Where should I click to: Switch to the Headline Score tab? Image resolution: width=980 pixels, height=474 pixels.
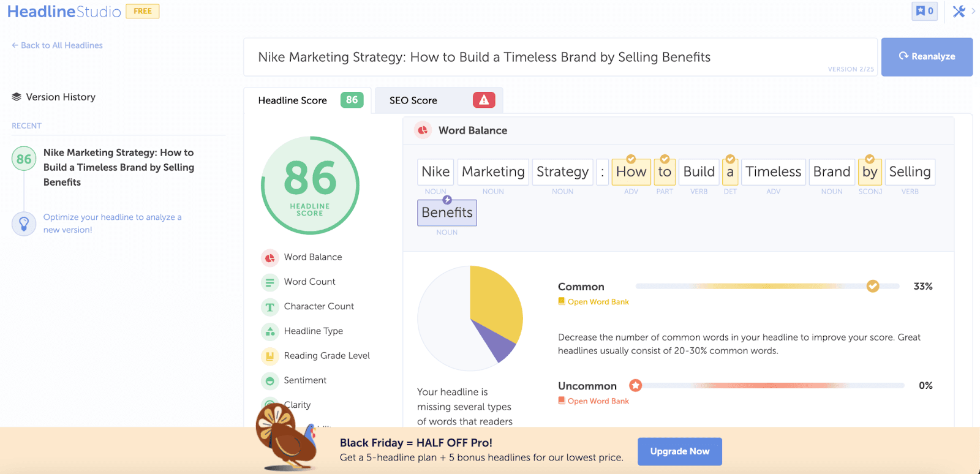(307, 100)
